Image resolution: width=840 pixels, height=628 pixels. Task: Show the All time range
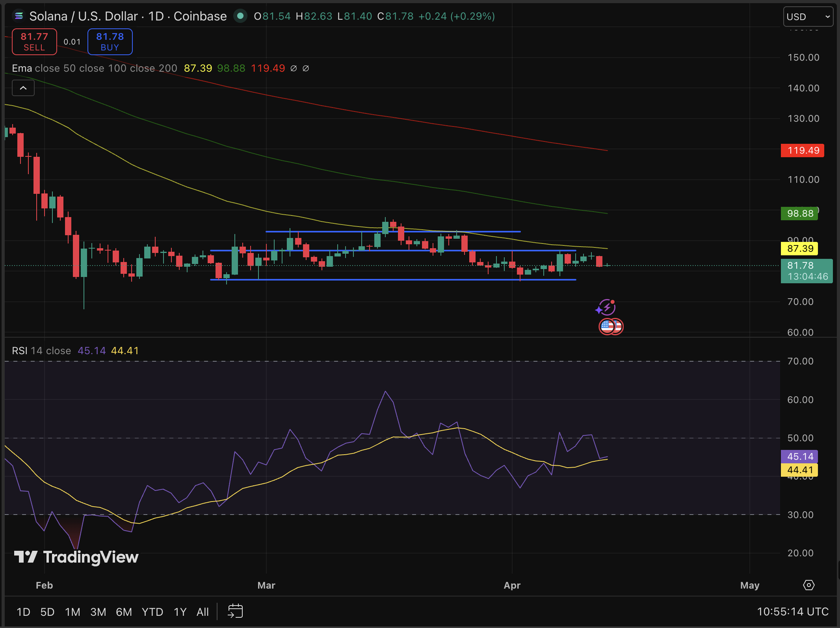click(203, 612)
